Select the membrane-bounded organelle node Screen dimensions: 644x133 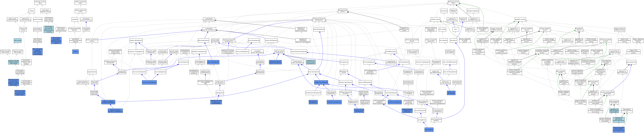pyautogui.click(x=74, y=29)
